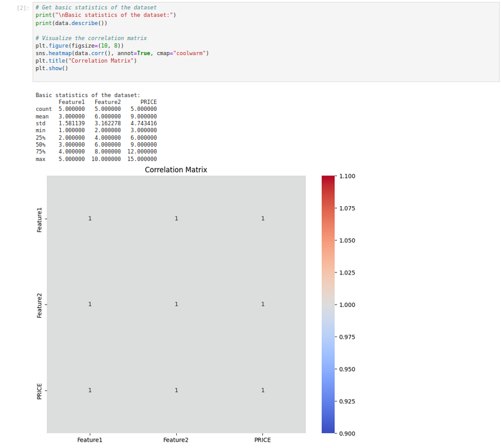Click the plt.show() line in the cell
501x448 pixels.
[51, 68]
